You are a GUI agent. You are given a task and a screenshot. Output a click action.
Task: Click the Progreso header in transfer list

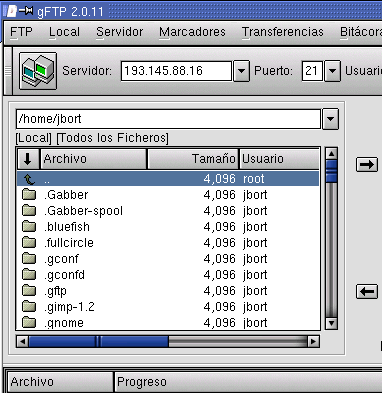(x=248, y=382)
